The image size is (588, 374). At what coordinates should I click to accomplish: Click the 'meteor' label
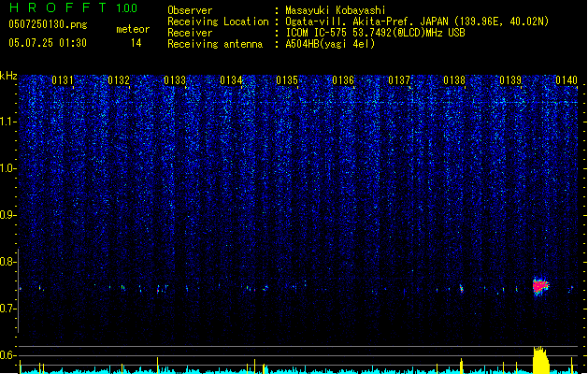tap(133, 29)
